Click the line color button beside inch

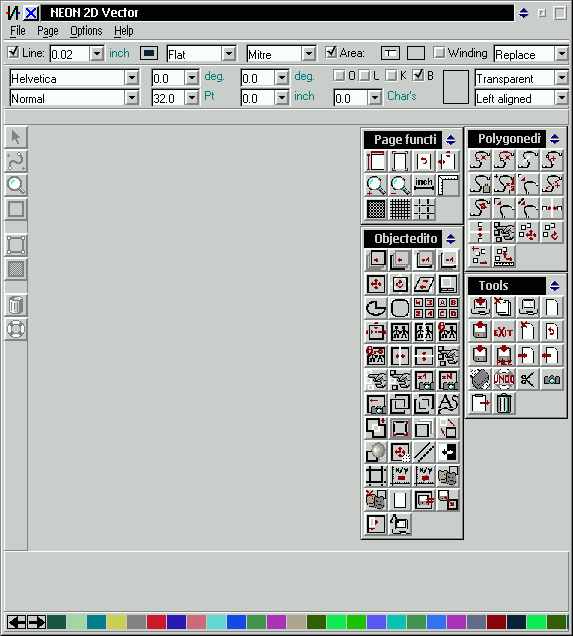point(149,53)
